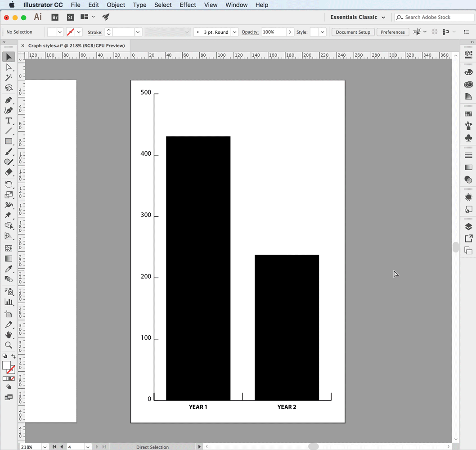Click the Preferences button
476x450 pixels.
(393, 32)
